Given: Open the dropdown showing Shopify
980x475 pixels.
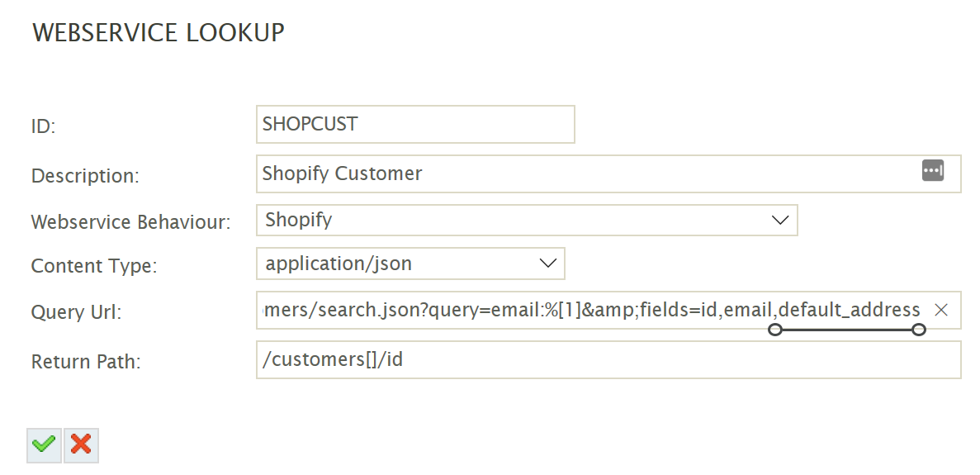Looking at the screenshot, I should (512, 220).
